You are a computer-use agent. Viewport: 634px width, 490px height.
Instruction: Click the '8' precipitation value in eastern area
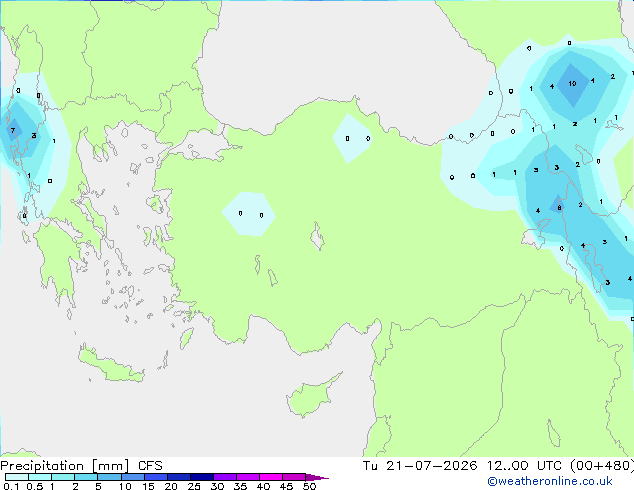click(559, 208)
